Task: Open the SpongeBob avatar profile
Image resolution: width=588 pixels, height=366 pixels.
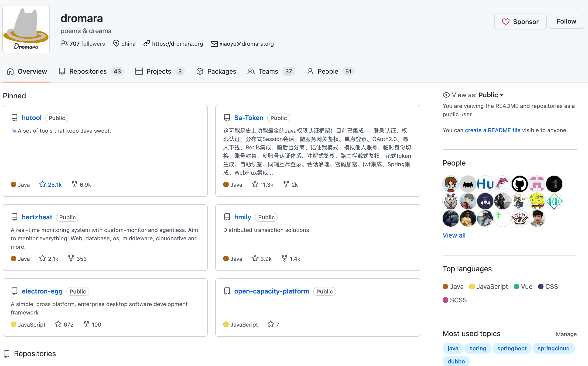Action: [x=537, y=201]
